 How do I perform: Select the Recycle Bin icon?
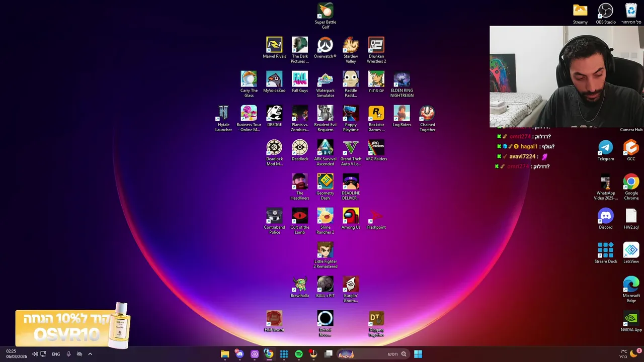[x=631, y=14]
